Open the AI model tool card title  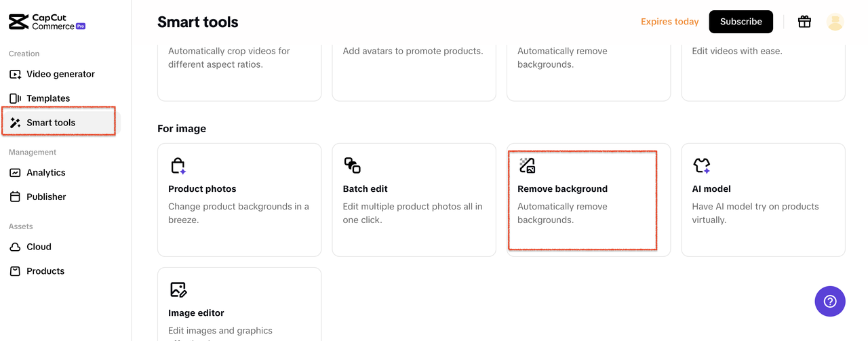[711, 189]
